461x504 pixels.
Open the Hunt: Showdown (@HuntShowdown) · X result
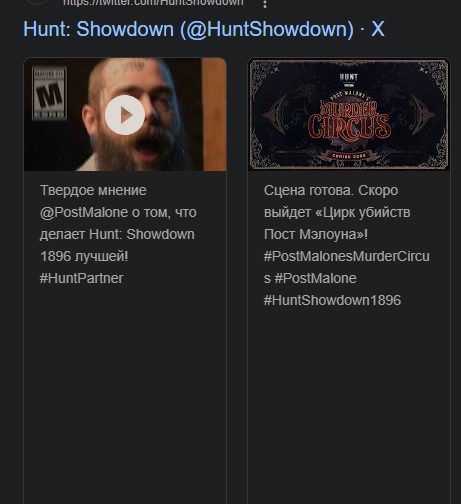(204, 29)
